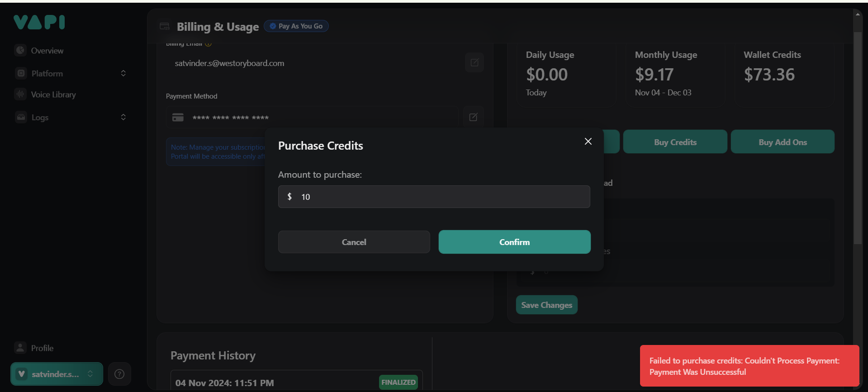Click the Voice Library waveform icon
This screenshot has height=392, width=868.
[20, 94]
